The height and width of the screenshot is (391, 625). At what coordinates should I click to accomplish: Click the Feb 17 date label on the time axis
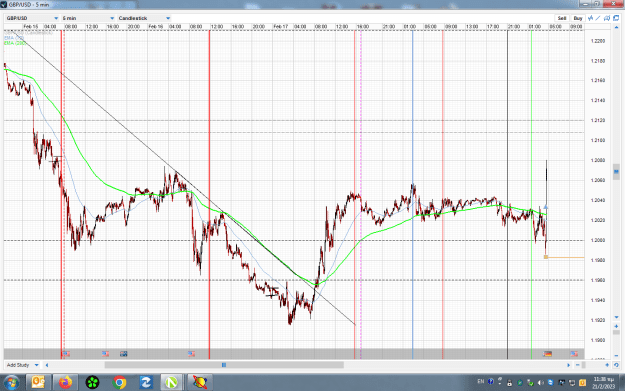(281, 27)
